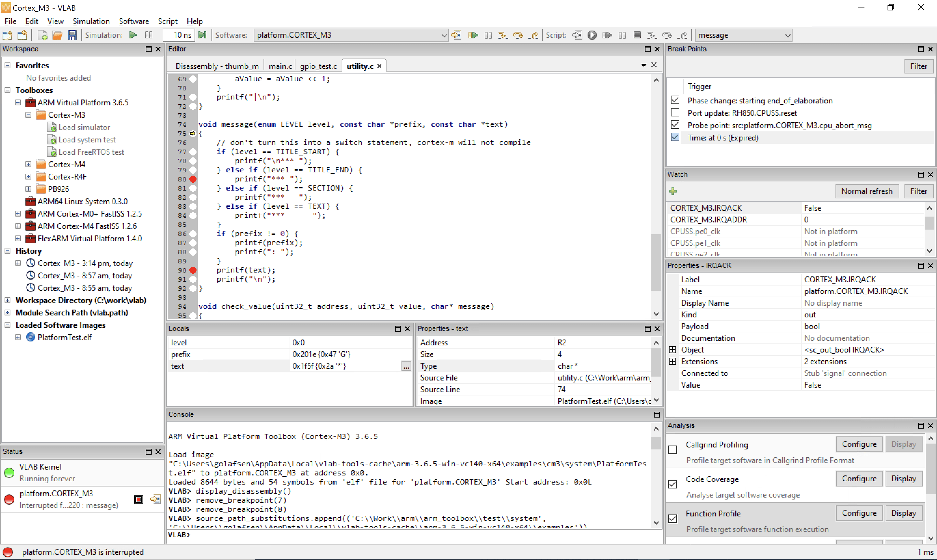Click the show-location arrow icon in Status panel
Image resolution: width=937 pixels, height=560 pixels.
(x=155, y=500)
